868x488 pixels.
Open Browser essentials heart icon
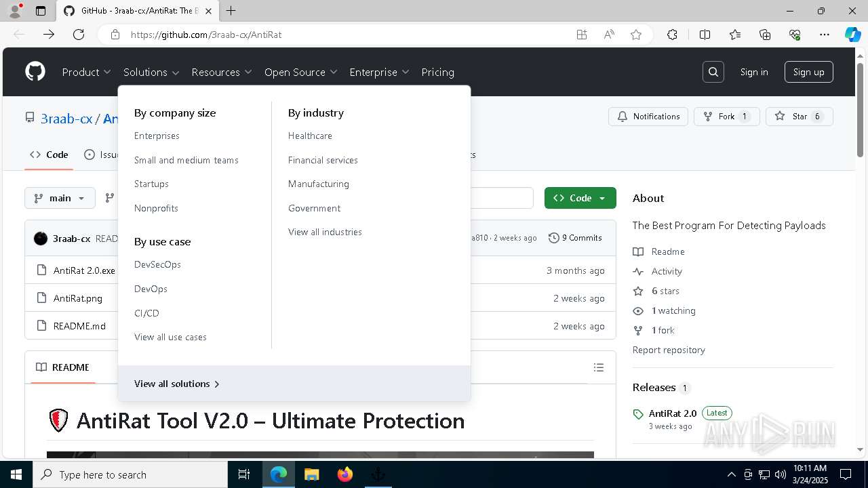[795, 35]
